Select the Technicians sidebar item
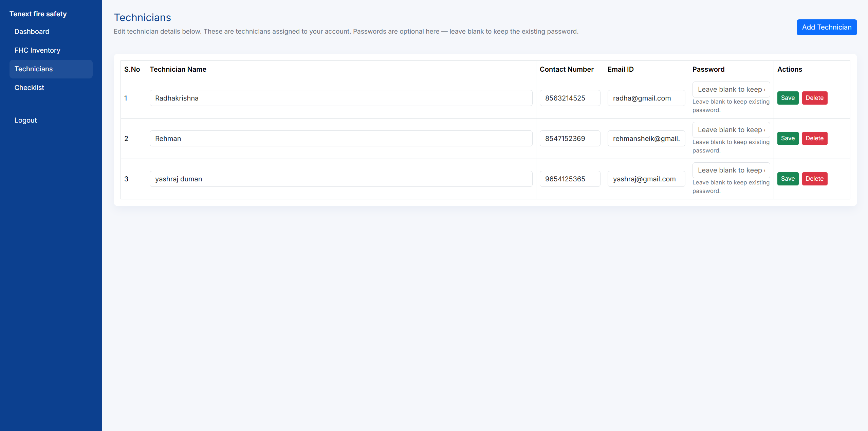Image resolution: width=868 pixels, height=431 pixels. tap(34, 69)
